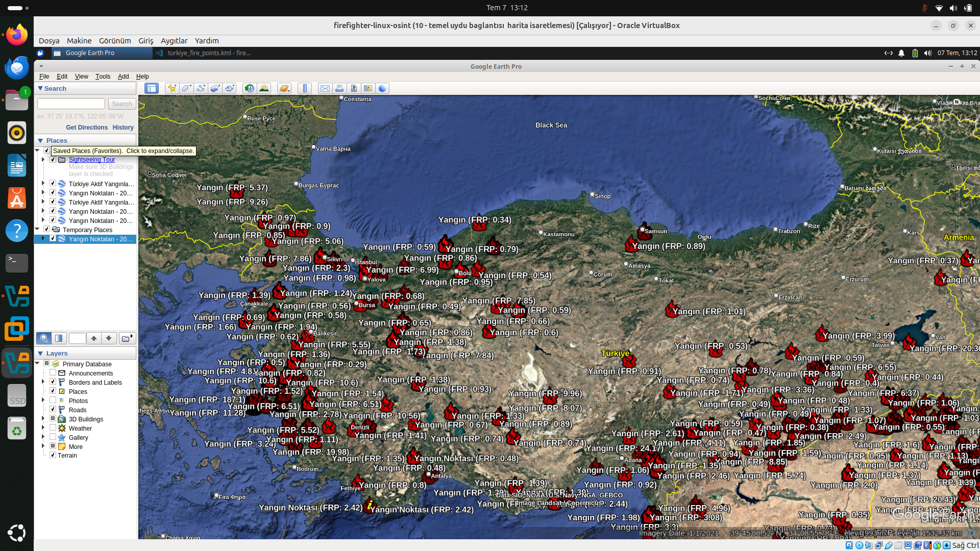Collapse the Places panel header triangle

click(40, 140)
